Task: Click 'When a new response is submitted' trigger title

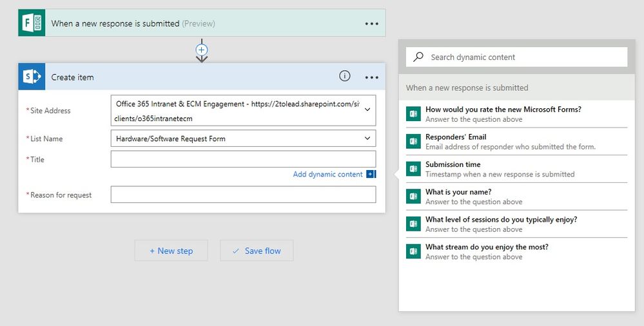Action: tap(115, 23)
